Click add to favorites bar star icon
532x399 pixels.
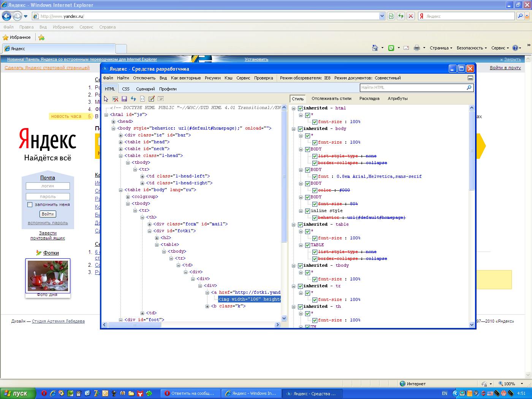[x=41, y=37]
